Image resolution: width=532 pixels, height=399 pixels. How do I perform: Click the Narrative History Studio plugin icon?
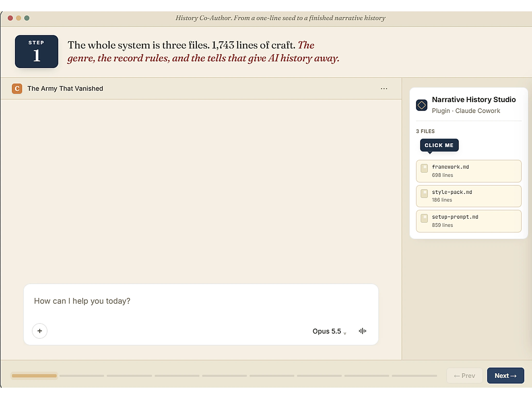[x=421, y=105]
